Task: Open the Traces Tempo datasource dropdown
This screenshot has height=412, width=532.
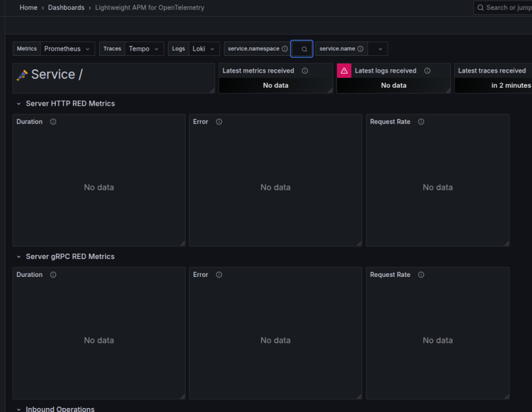Action: pyautogui.click(x=144, y=49)
